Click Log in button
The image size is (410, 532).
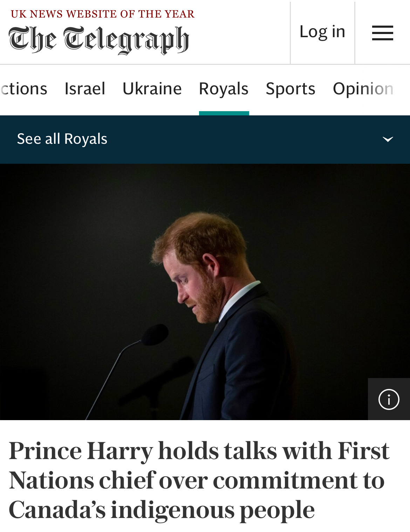point(322,32)
